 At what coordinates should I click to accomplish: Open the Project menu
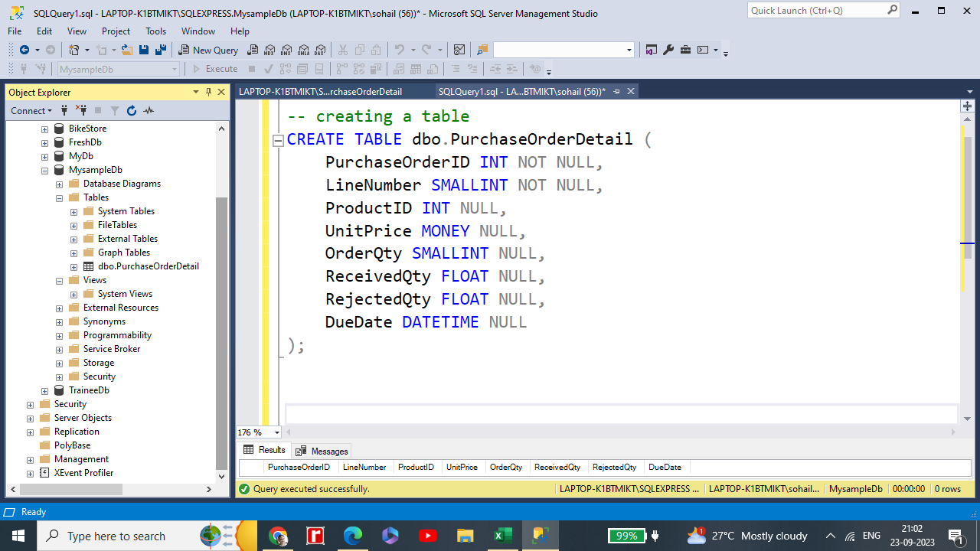pyautogui.click(x=116, y=31)
